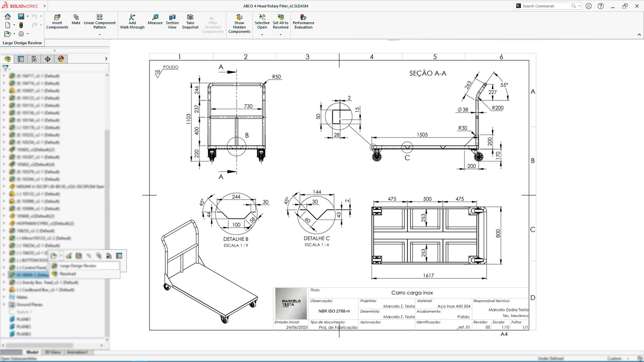Switch to the PropertyManager panel tab
644x362 pixels.
pos(21,59)
